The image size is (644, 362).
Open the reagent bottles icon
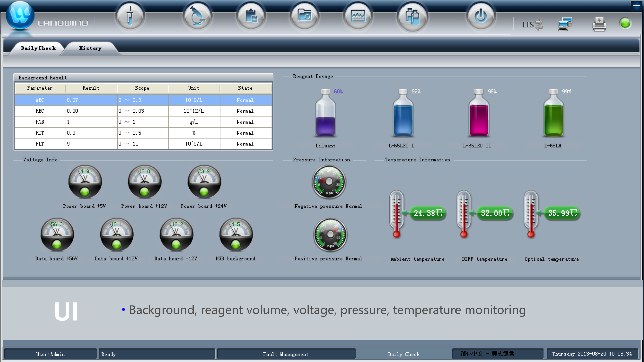click(412, 17)
